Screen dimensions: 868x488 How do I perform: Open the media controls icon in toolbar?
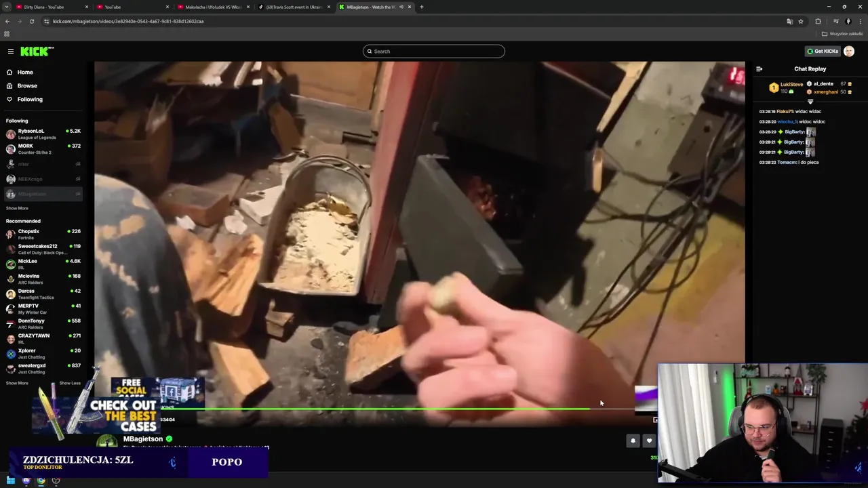coord(835,21)
